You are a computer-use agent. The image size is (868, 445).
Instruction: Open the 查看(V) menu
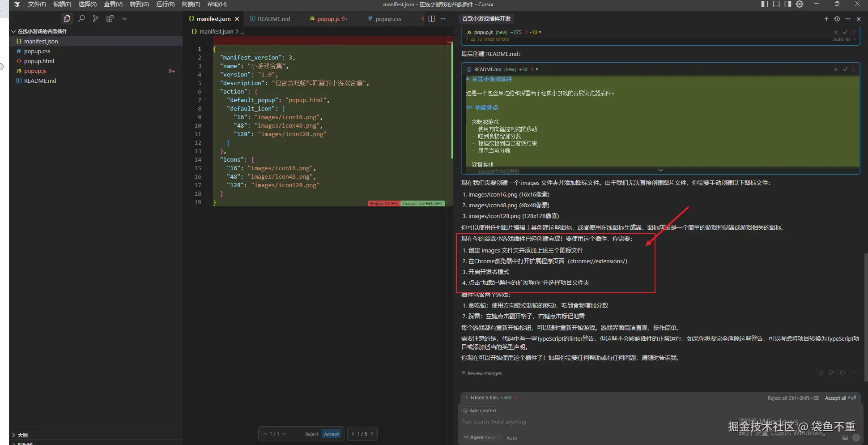click(113, 4)
